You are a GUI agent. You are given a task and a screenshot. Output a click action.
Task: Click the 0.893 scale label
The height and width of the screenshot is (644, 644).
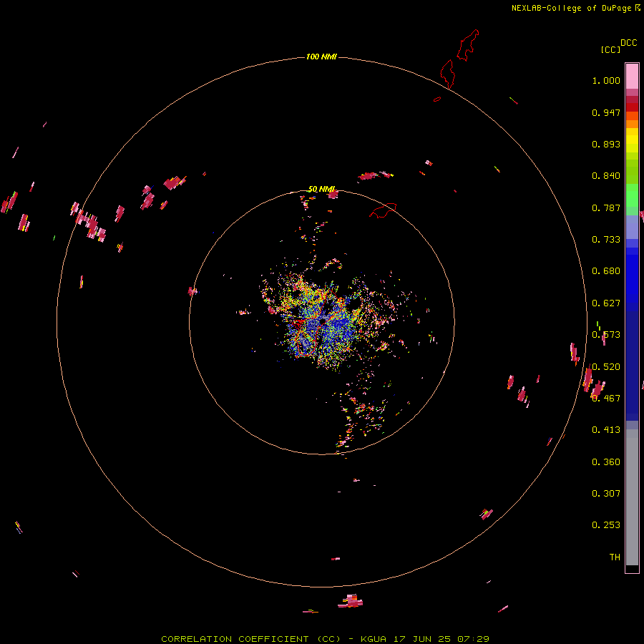606,144
